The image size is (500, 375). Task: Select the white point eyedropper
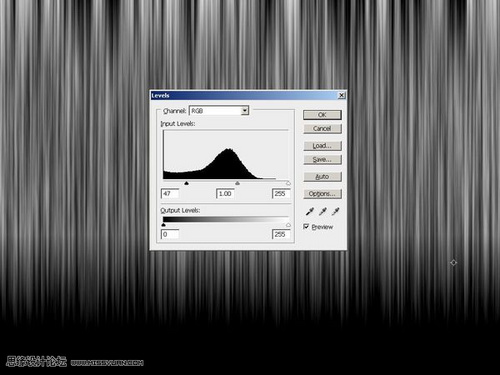(x=335, y=211)
